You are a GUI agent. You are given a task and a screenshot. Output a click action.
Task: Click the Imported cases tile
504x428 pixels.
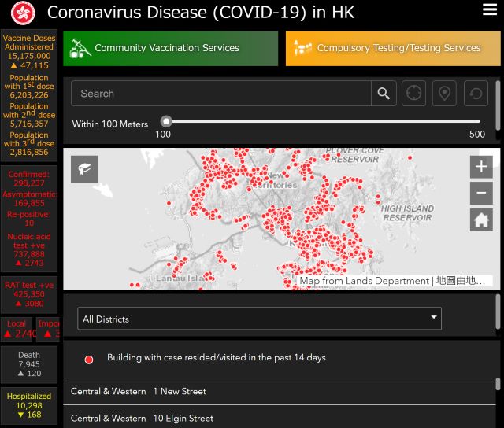[x=48, y=329]
